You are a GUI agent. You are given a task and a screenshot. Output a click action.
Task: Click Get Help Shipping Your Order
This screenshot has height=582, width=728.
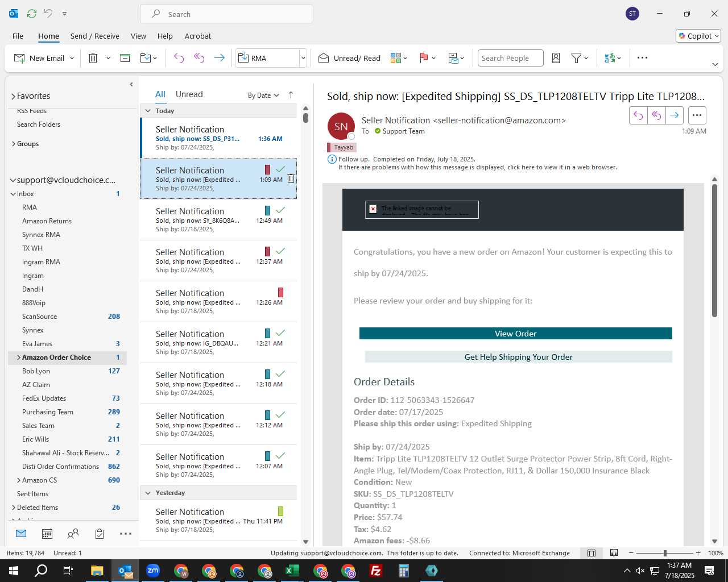[519, 357]
